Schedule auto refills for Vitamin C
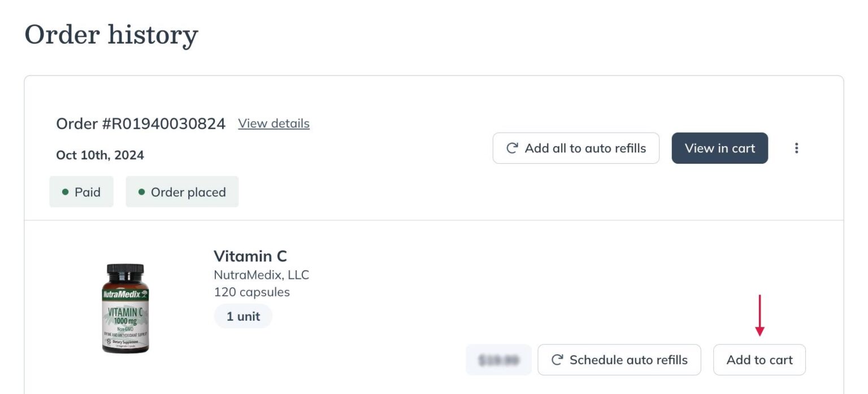Screen dimensions: 868x394 tap(619, 360)
